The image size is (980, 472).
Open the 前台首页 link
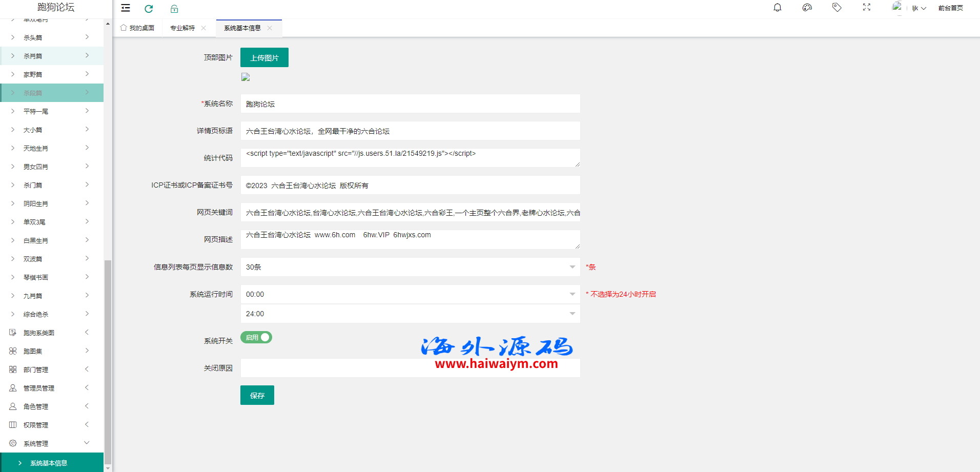(951, 8)
